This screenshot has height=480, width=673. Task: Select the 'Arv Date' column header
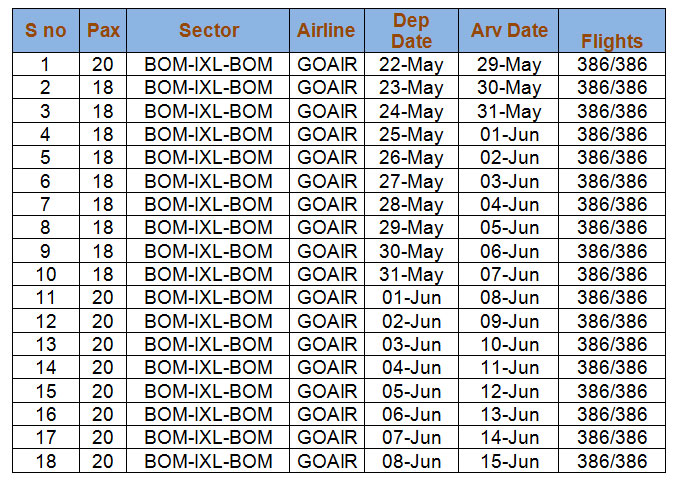[509, 30]
